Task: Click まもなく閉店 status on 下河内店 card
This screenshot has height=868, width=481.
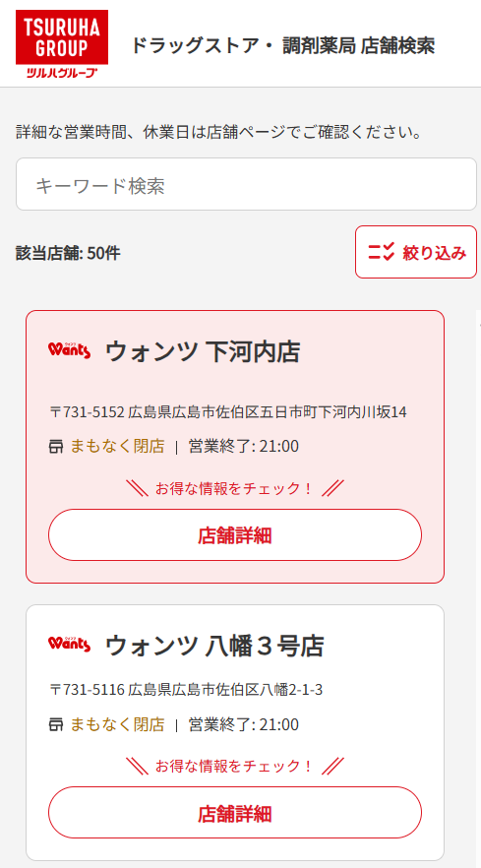Action: 117,446
